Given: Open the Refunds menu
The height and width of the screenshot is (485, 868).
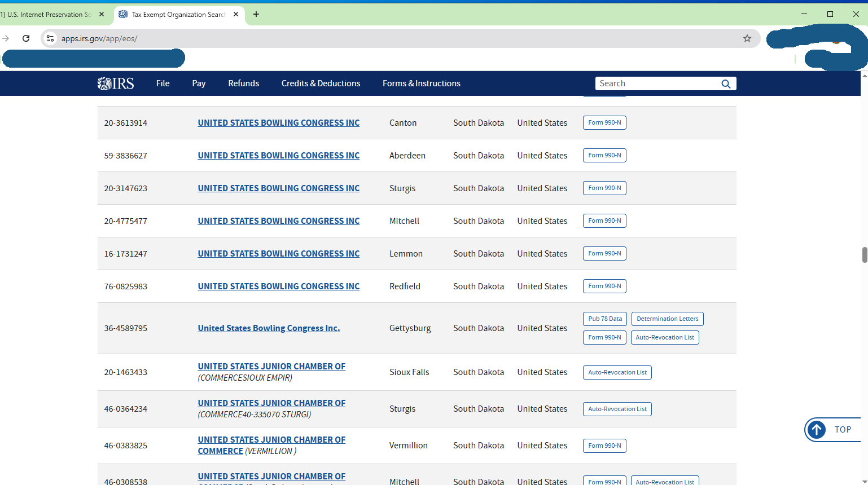Looking at the screenshot, I should [244, 83].
